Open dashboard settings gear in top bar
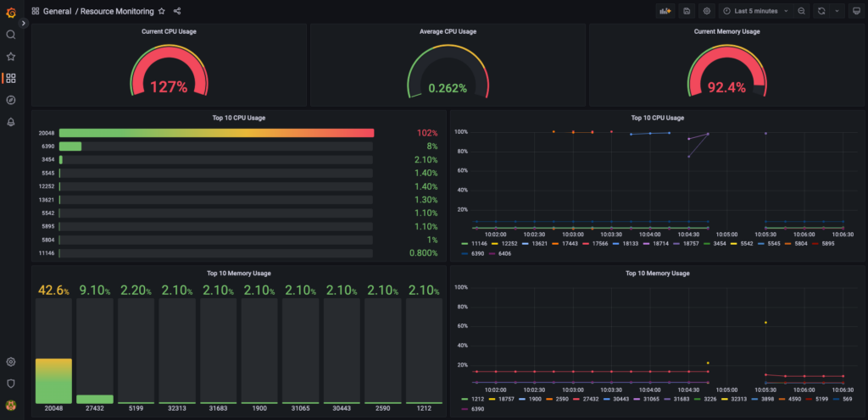 click(706, 11)
